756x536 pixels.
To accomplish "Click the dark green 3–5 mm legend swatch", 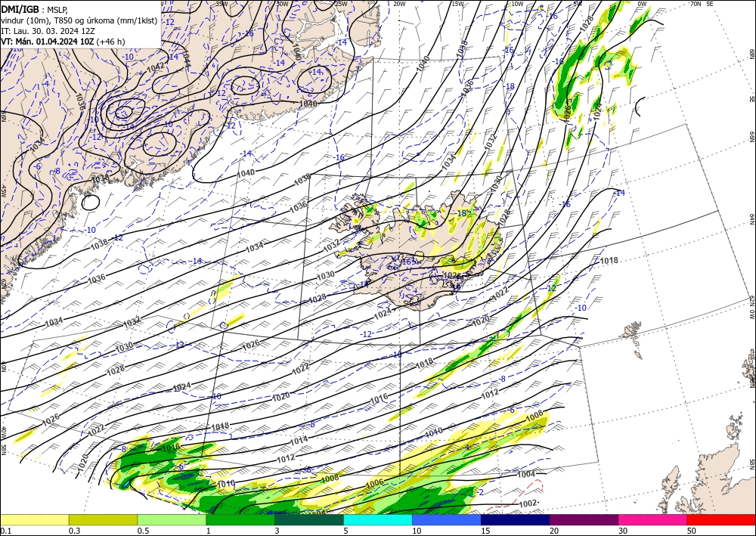I will 309,519.
